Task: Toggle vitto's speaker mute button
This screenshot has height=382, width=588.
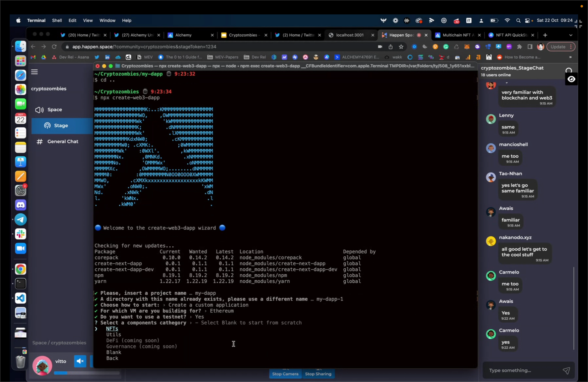Action: pyautogui.click(x=80, y=361)
